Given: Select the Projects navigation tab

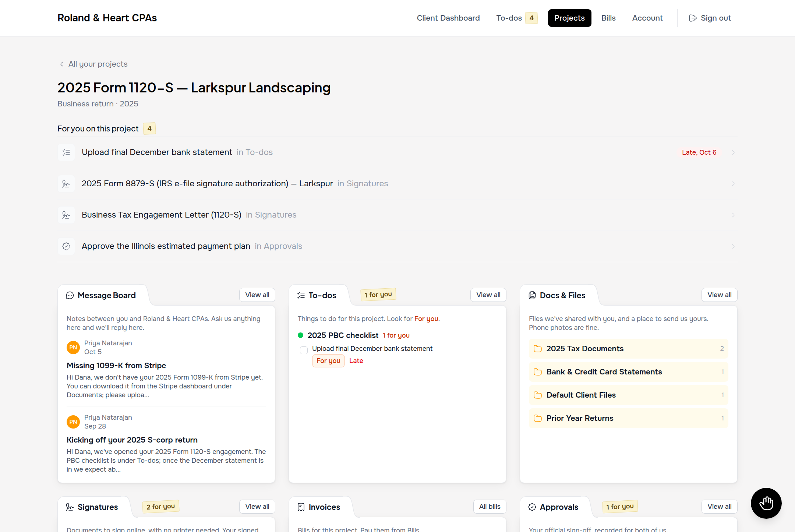Looking at the screenshot, I should coord(569,18).
